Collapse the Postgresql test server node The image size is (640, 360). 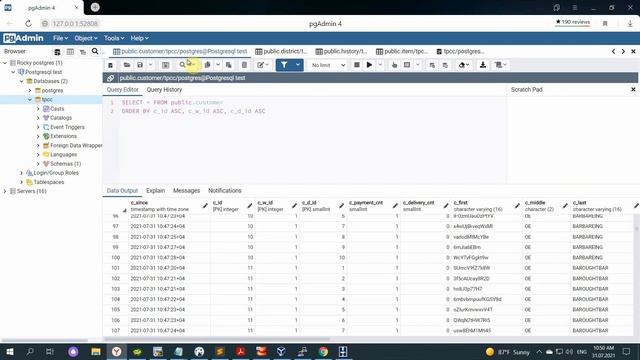pos(13,72)
